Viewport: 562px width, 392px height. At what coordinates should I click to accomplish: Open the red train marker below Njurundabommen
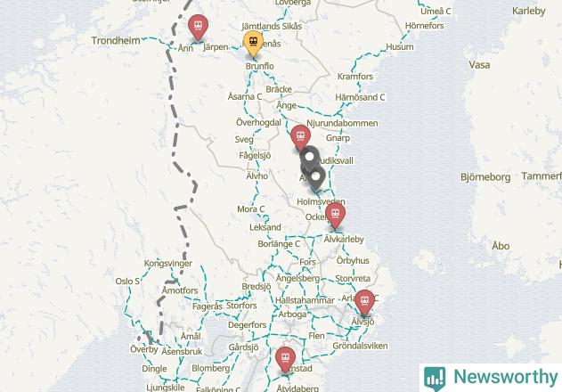(x=300, y=137)
